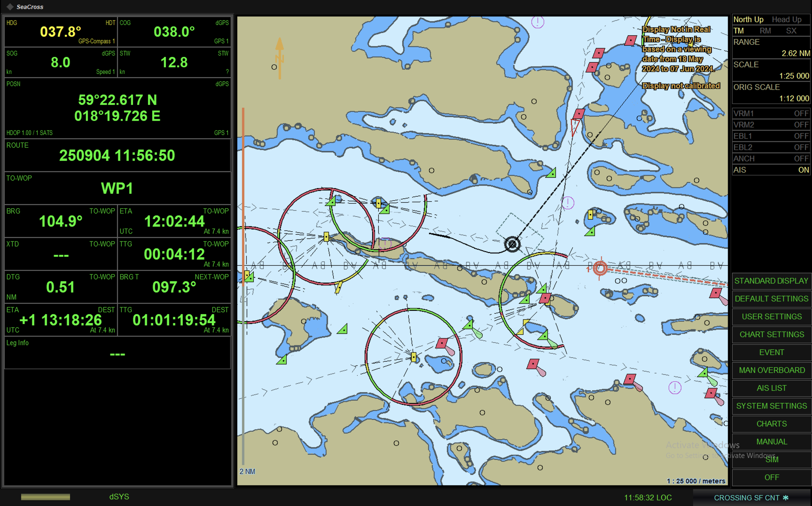Click the STANDARD DISPLAY button
This screenshot has width=812, height=506.
coord(771,281)
